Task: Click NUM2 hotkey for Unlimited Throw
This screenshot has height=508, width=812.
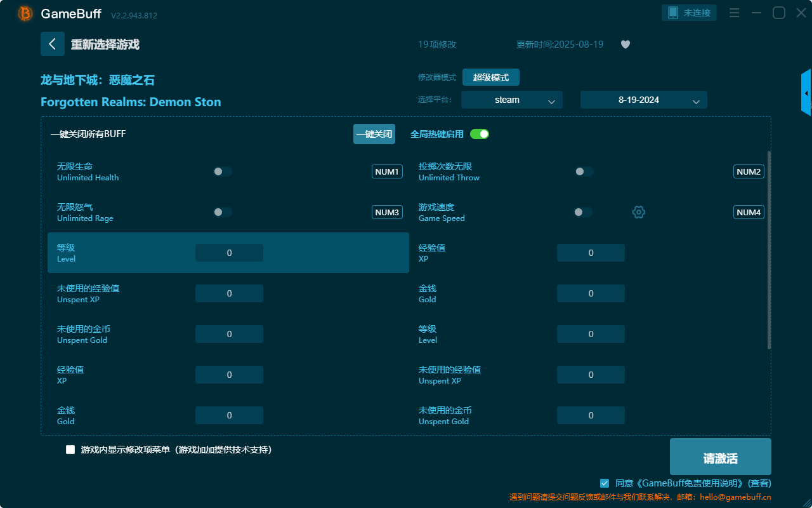Action: pyautogui.click(x=749, y=171)
